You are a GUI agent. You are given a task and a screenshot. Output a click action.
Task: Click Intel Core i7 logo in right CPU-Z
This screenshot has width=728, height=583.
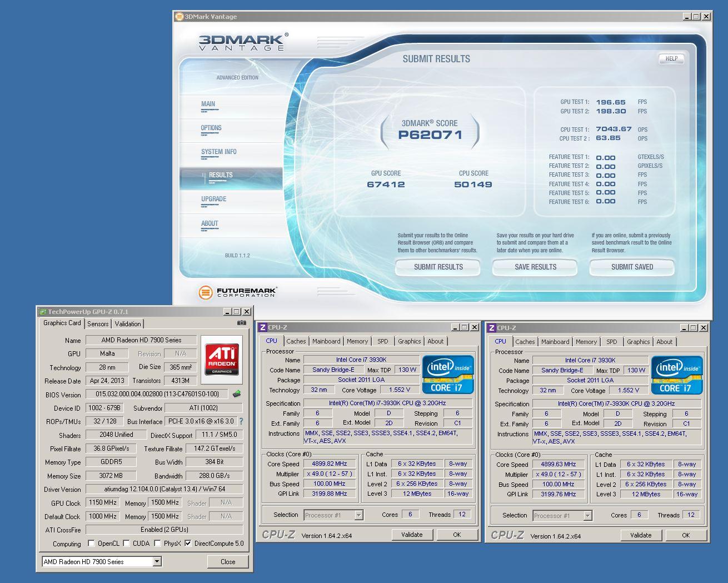click(677, 375)
